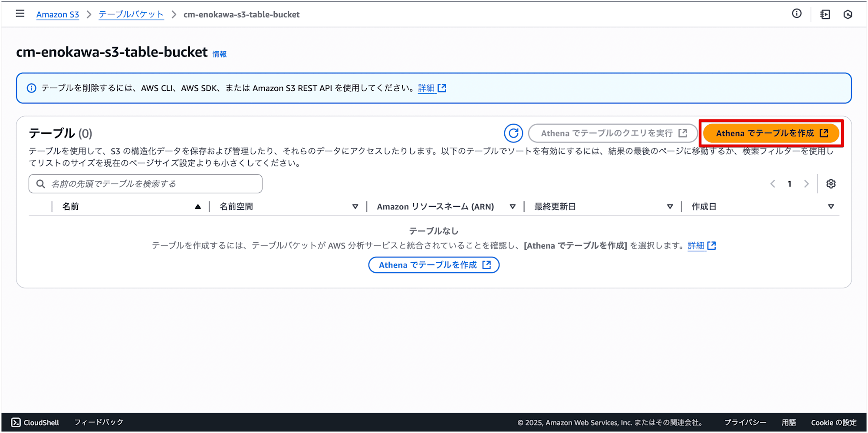
Task: Sort by Amazon リソースネーム (ARN) column
Action: 513,207
